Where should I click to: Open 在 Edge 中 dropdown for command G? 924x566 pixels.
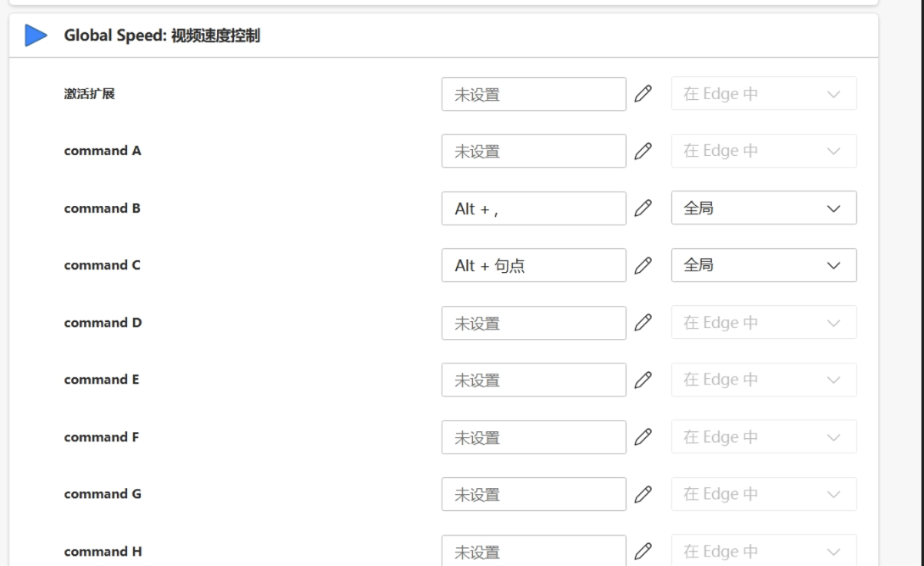(764, 494)
